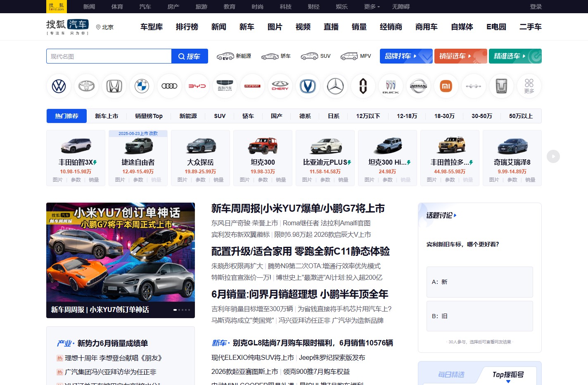Open the 丰田铂智3X car card image
This screenshot has height=385, width=588.
tap(76, 145)
